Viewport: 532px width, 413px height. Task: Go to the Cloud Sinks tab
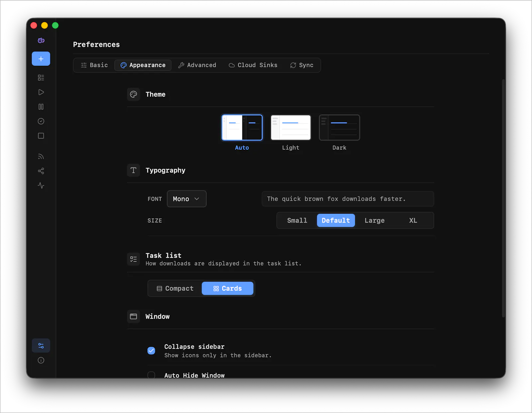click(253, 65)
